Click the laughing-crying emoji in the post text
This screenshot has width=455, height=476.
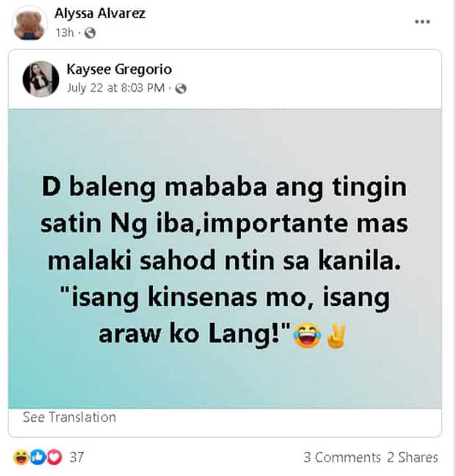coord(307,335)
